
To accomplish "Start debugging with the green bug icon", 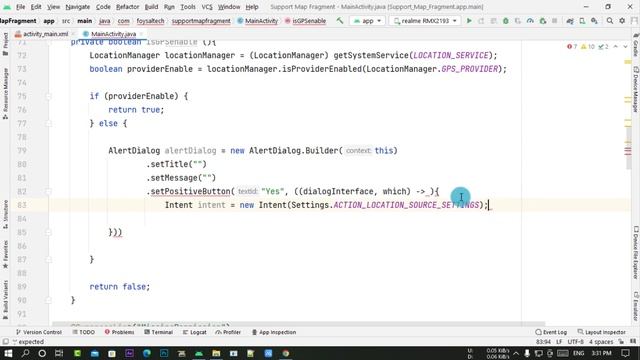I will pos(506,20).
